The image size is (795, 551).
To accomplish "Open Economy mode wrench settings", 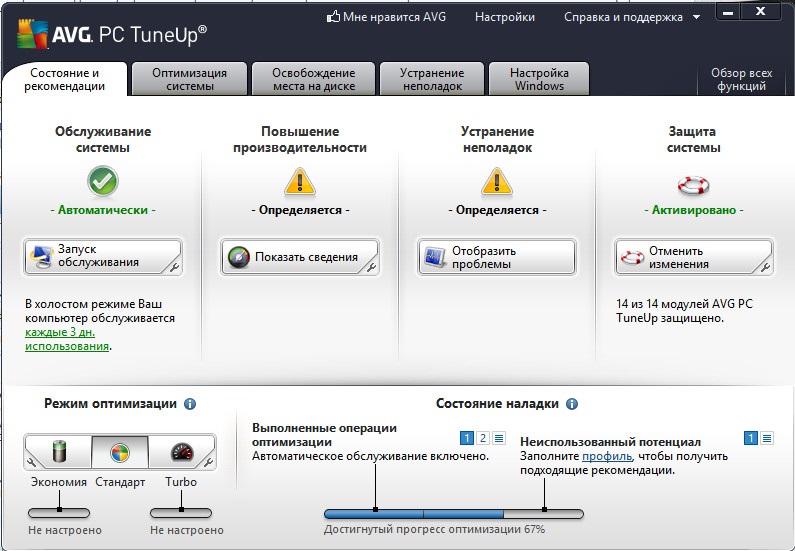I will pyautogui.click(x=31, y=462).
